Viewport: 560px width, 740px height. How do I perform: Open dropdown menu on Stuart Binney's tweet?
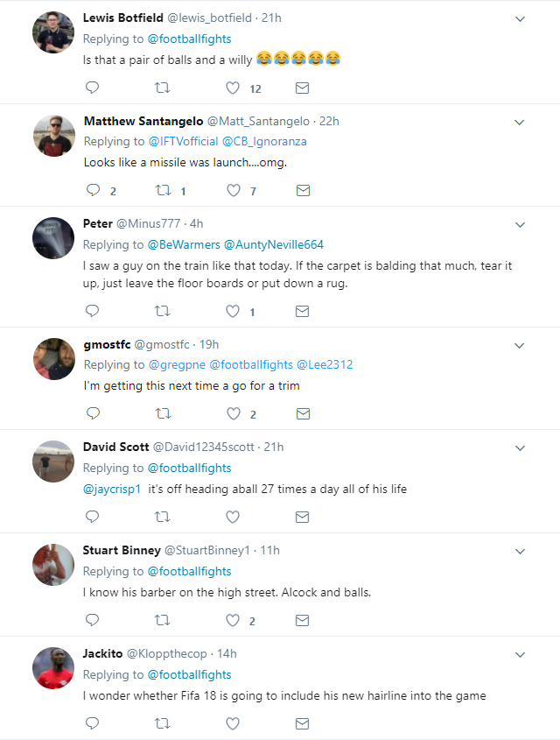pos(520,551)
